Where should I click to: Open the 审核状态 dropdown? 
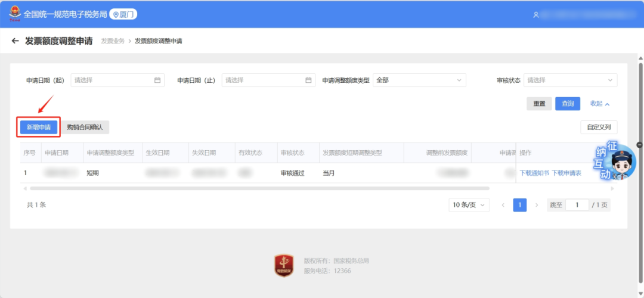tap(571, 80)
